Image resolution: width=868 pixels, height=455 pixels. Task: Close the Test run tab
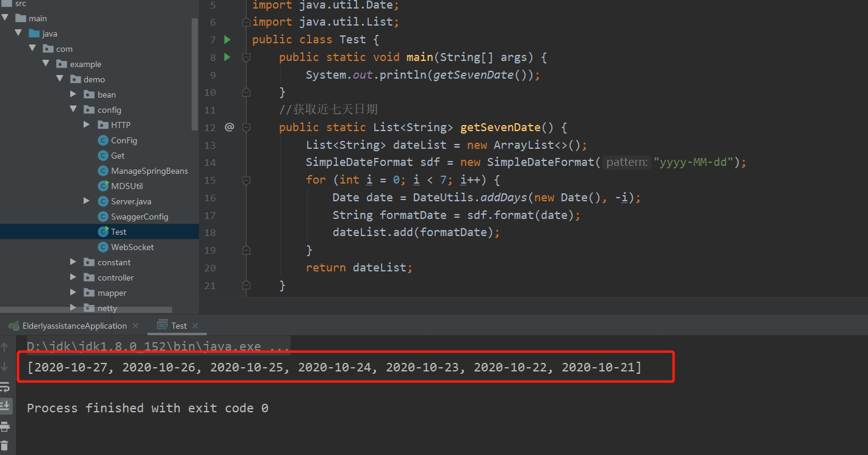tap(195, 326)
